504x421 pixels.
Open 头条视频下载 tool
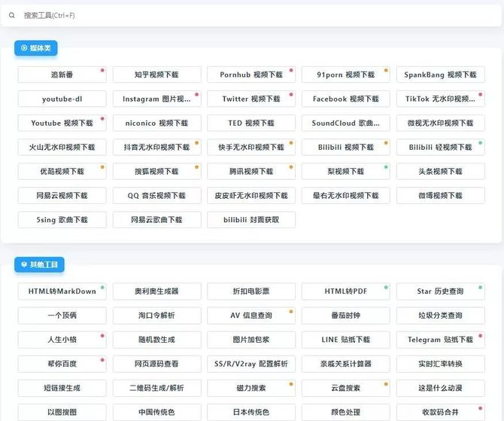pos(440,171)
